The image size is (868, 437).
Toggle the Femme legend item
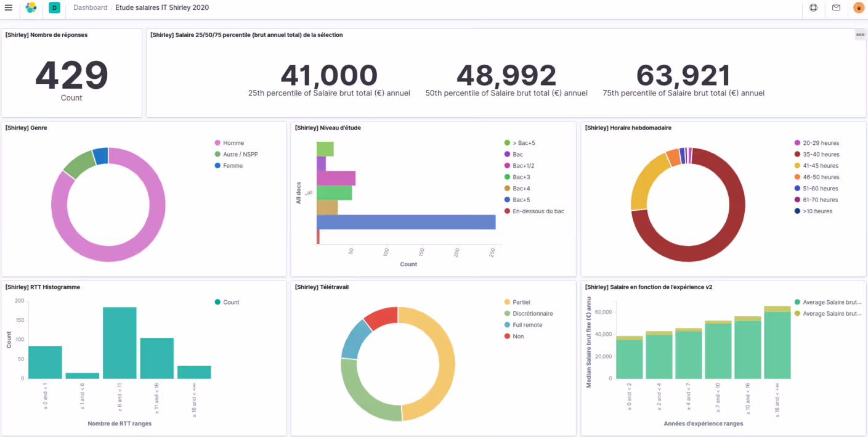233,166
